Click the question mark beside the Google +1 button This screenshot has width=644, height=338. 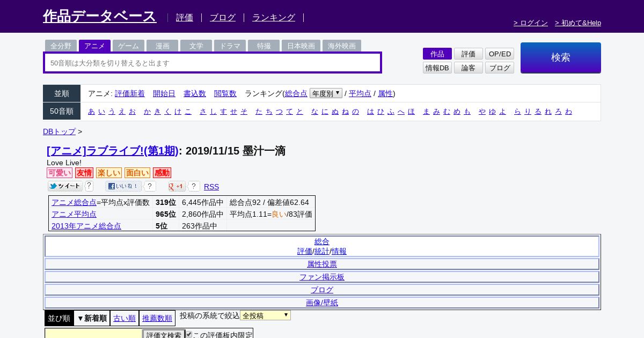point(194,186)
